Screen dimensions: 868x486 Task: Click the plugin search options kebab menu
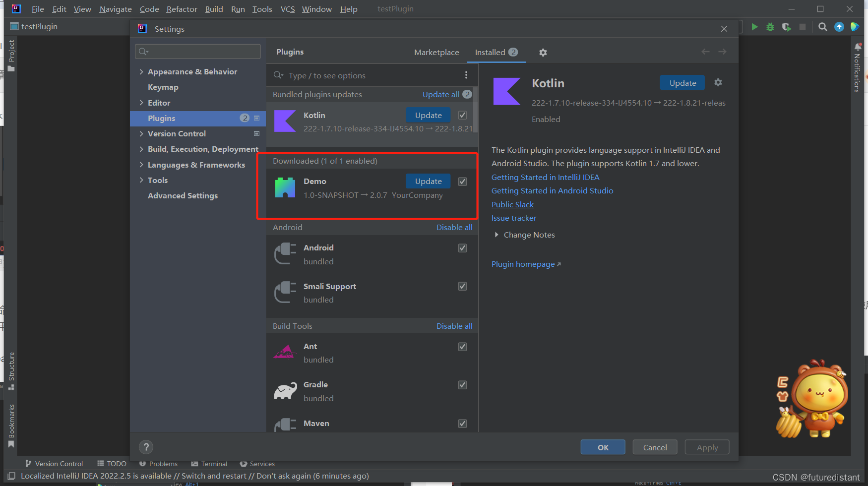[x=466, y=75]
